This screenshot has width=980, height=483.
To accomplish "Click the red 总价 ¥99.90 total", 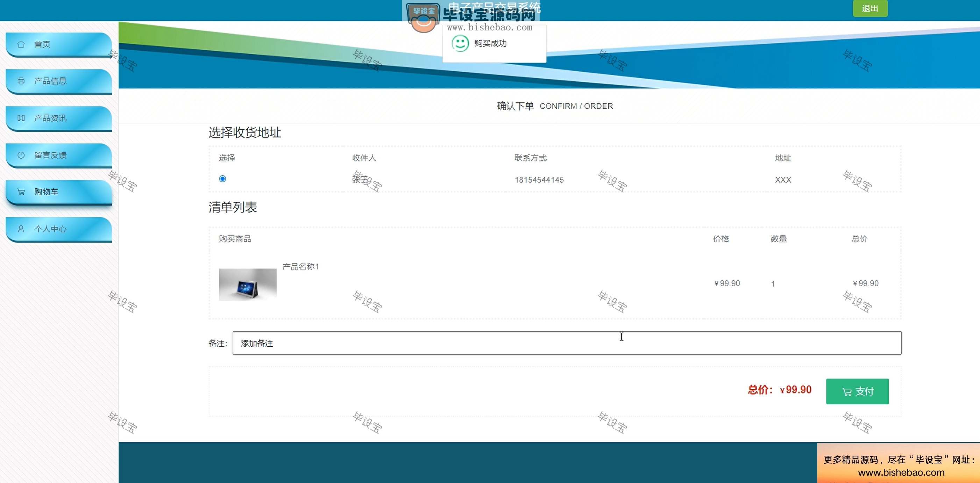I will [780, 390].
